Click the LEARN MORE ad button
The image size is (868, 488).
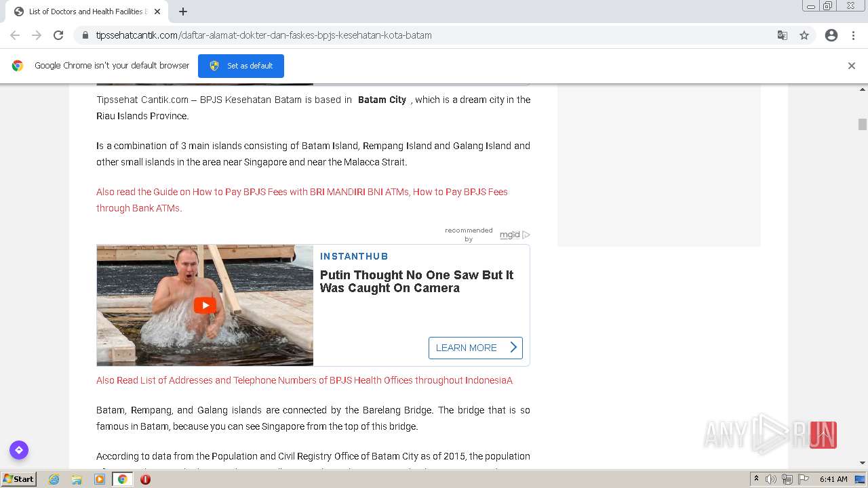point(475,348)
